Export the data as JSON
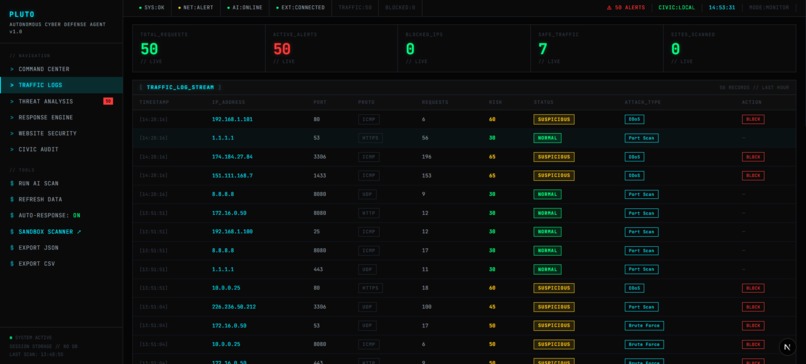806x364 pixels. point(61,248)
